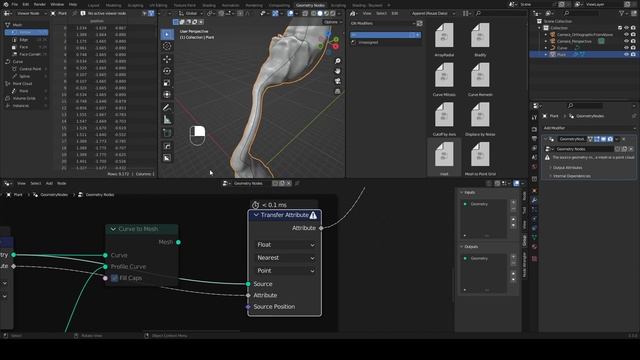Image resolution: width=640 pixels, height=360 pixels.
Task: Select the Select Box tool in viewport
Action: [167, 34]
